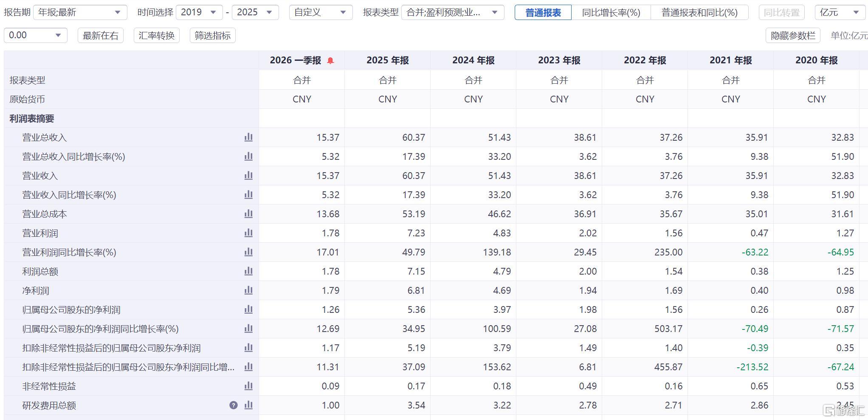Click value 13.68 in 营业总成本 row
The width and height of the screenshot is (868, 420).
(x=328, y=214)
